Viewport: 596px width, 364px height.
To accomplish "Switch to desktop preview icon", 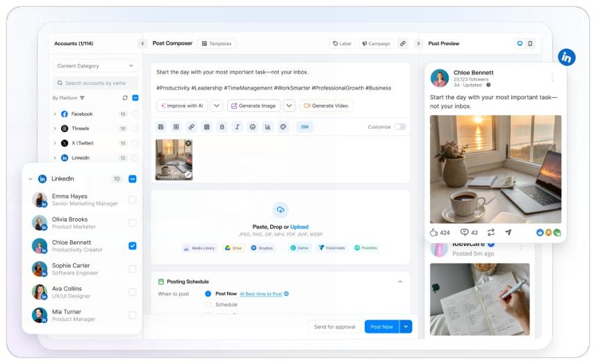I will tap(520, 43).
